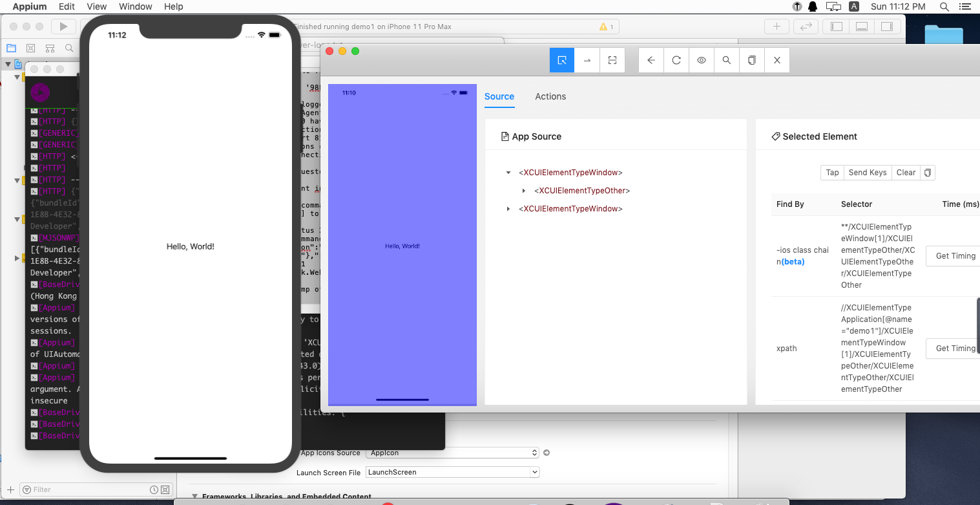The width and height of the screenshot is (980, 505).
Task: Click the simulator home indicator bar
Action: (191, 458)
